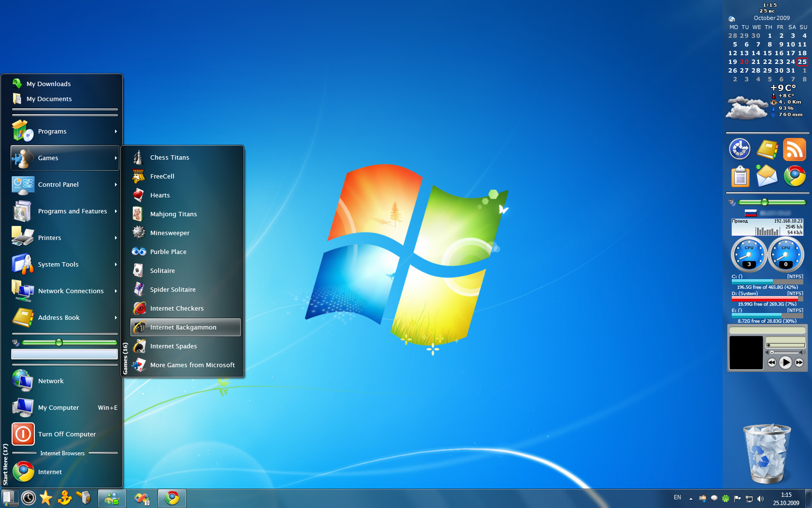
Task: Click the Windows Live Messenger taskbar button
Action: 112,498
